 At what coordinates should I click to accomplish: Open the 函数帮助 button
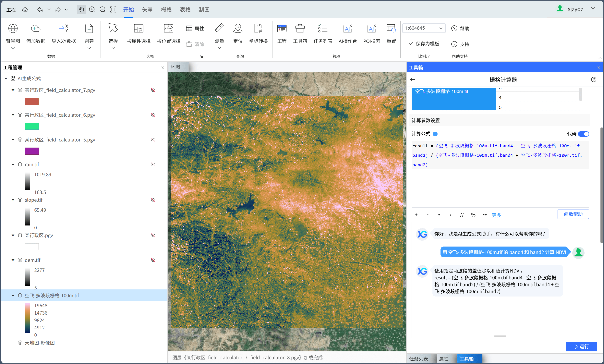[x=573, y=214]
